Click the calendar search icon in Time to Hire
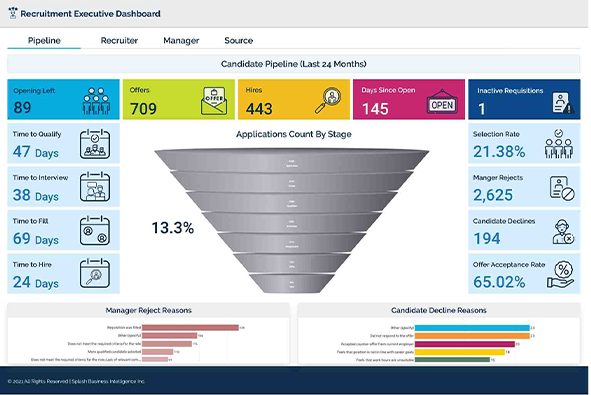This screenshot has height=395, width=591. (95, 273)
